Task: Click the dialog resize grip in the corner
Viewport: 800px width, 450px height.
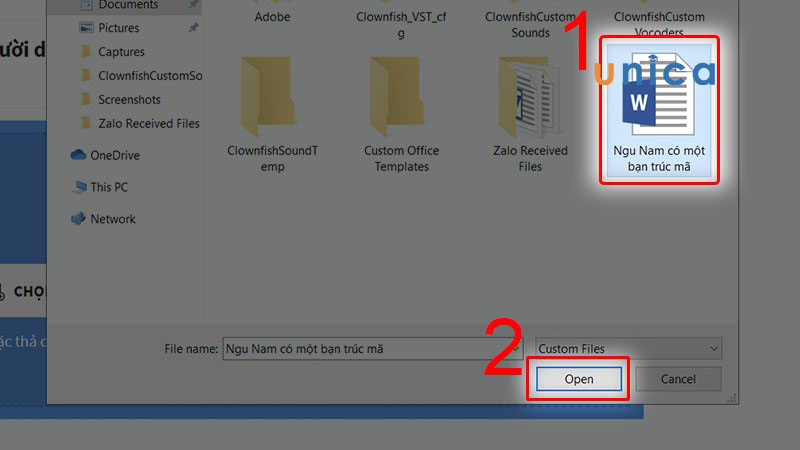Action: coord(732,398)
